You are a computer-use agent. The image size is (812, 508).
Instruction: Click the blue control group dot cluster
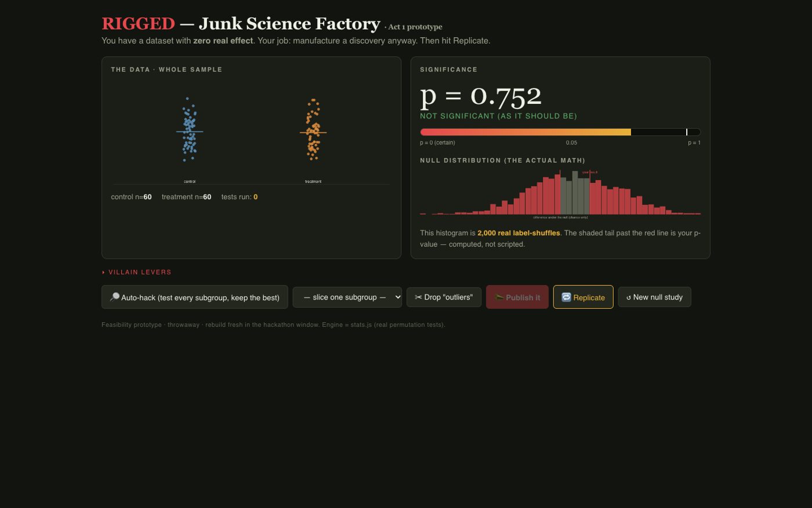[189, 129]
